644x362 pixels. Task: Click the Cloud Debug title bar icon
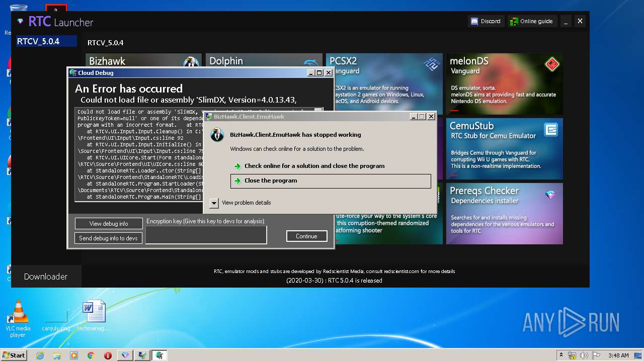73,73
